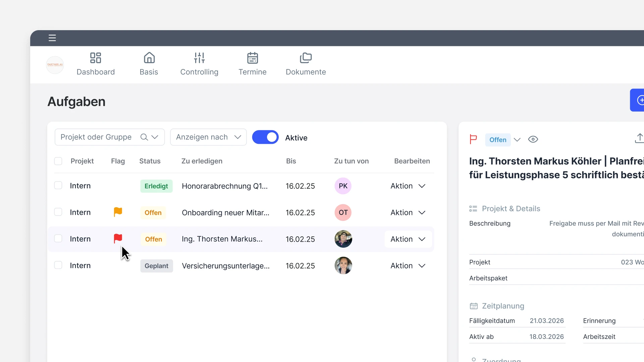Expand Aktion dropdown for Versicherungsunterlagen row
644x362 pixels.
pyautogui.click(x=408, y=266)
